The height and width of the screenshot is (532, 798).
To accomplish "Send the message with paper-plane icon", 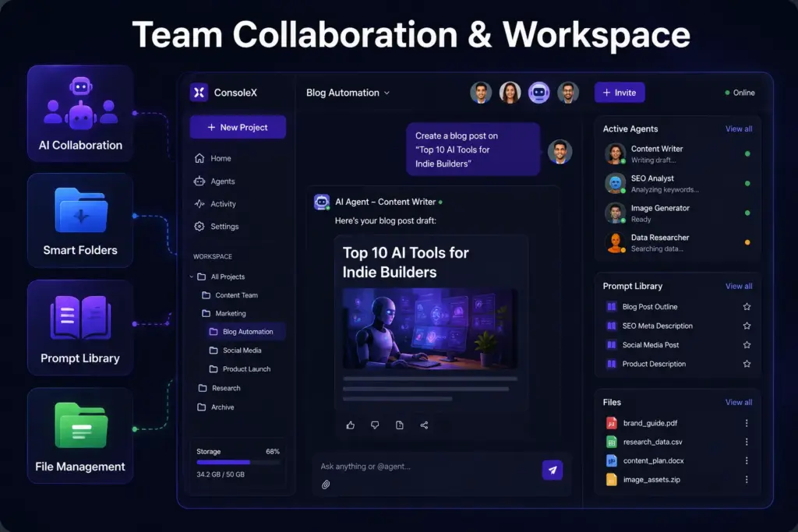I will tap(553, 470).
